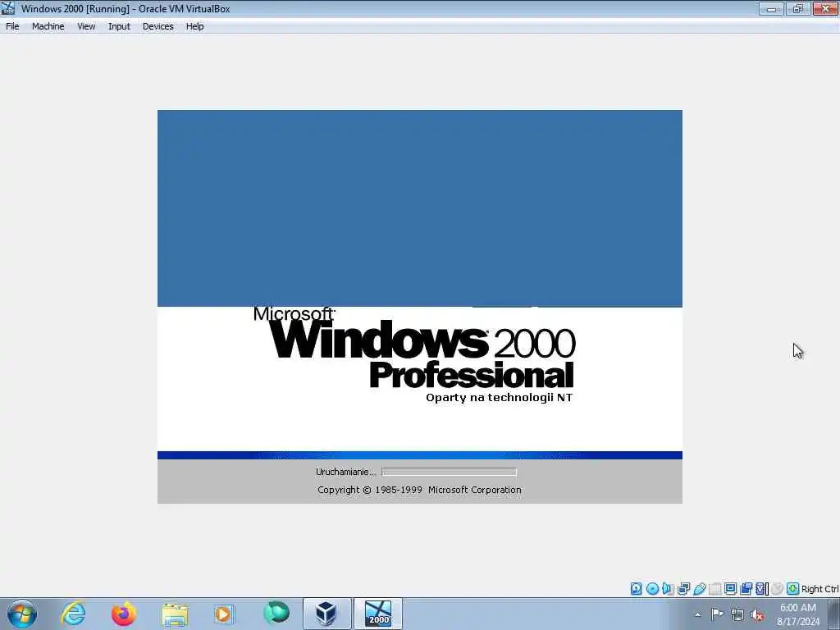Screen dimensions: 840x630
Task: Open the Devices menu
Action: coord(157,26)
